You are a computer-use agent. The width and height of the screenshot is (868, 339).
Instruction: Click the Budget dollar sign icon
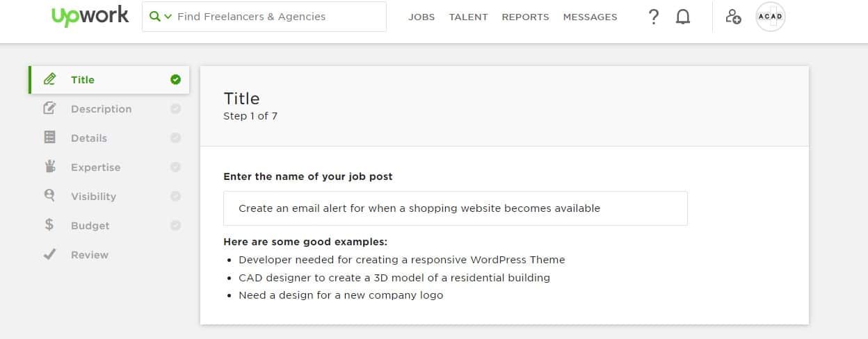pos(49,225)
